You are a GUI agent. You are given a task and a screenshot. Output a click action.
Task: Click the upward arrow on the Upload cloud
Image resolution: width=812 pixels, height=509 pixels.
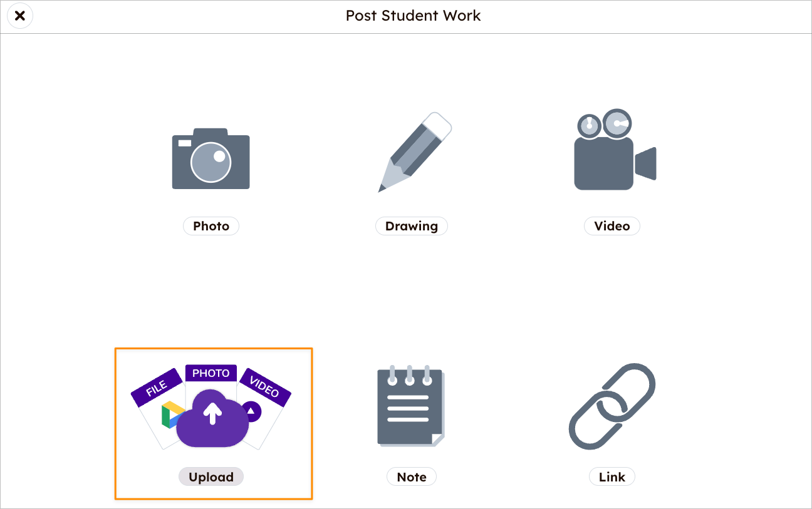click(213, 414)
